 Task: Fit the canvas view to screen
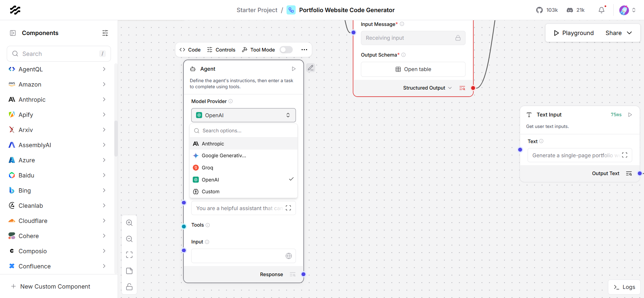[x=129, y=255]
